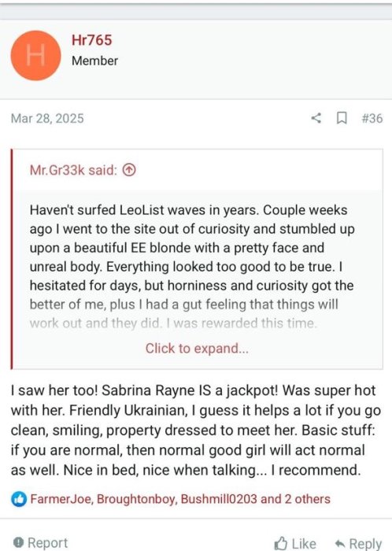Like the post using the Like button
This screenshot has width=392, height=551.
295,543
